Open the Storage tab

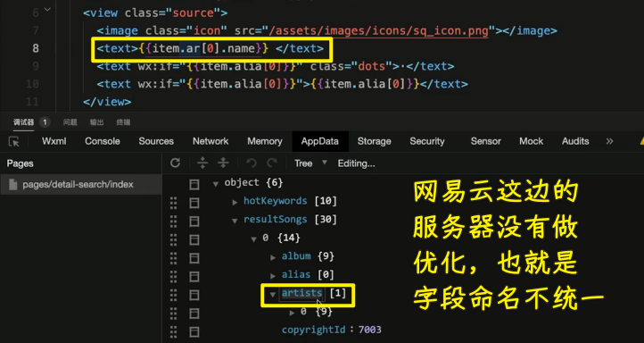[374, 141]
